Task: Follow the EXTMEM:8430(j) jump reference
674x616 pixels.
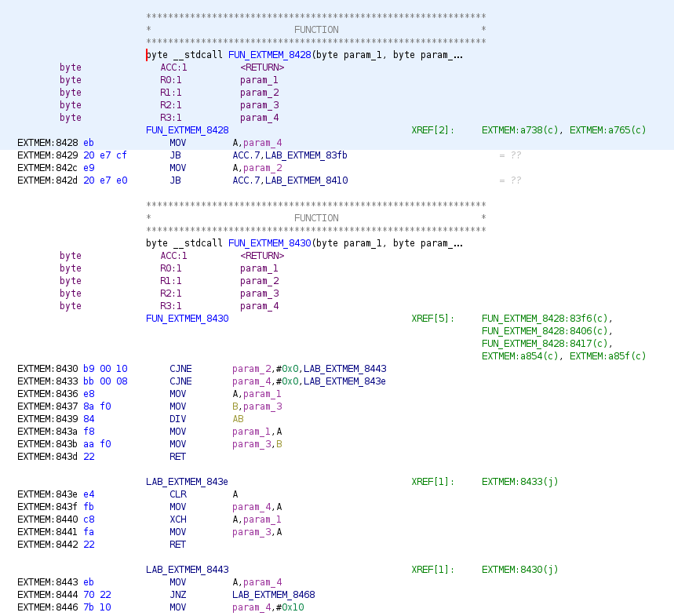Action: coord(519,570)
